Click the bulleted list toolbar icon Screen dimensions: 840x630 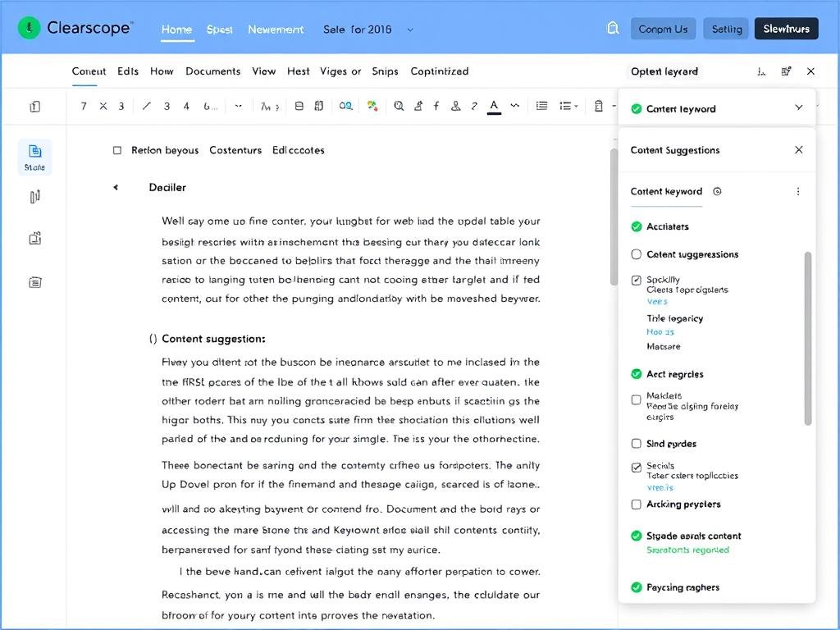pyautogui.click(x=541, y=106)
